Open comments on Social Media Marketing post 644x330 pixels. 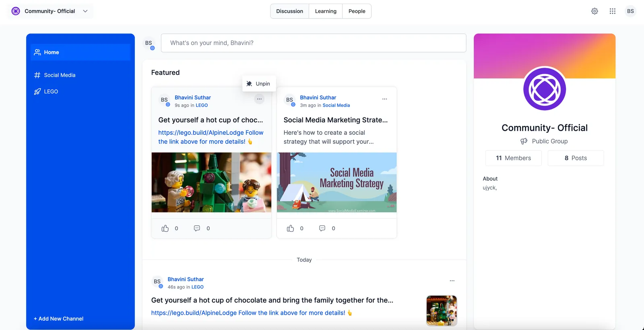tap(322, 228)
